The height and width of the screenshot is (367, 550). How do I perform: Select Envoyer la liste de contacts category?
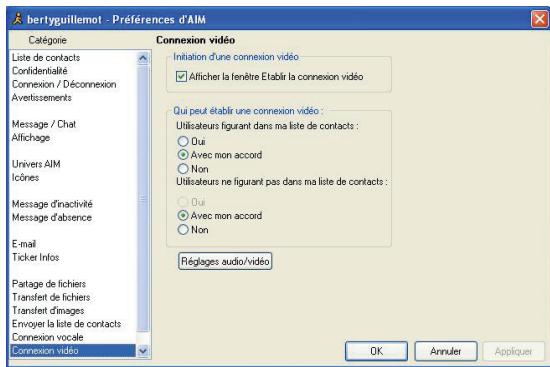[x=66, y=324]
